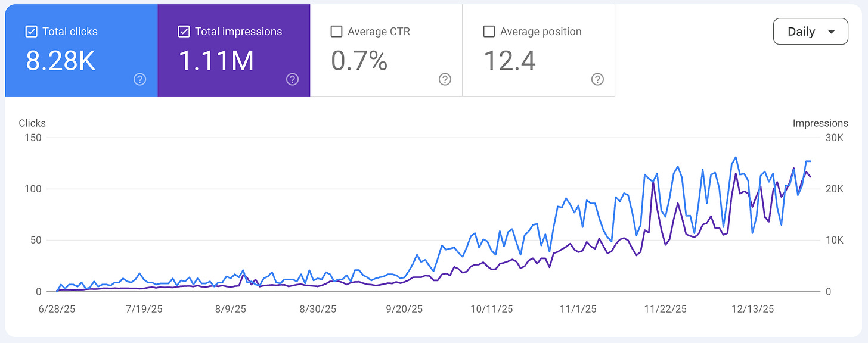The image size is (868, 343).
Task: Open help tooltip for Total clicks metric
Action: (139, 79)
